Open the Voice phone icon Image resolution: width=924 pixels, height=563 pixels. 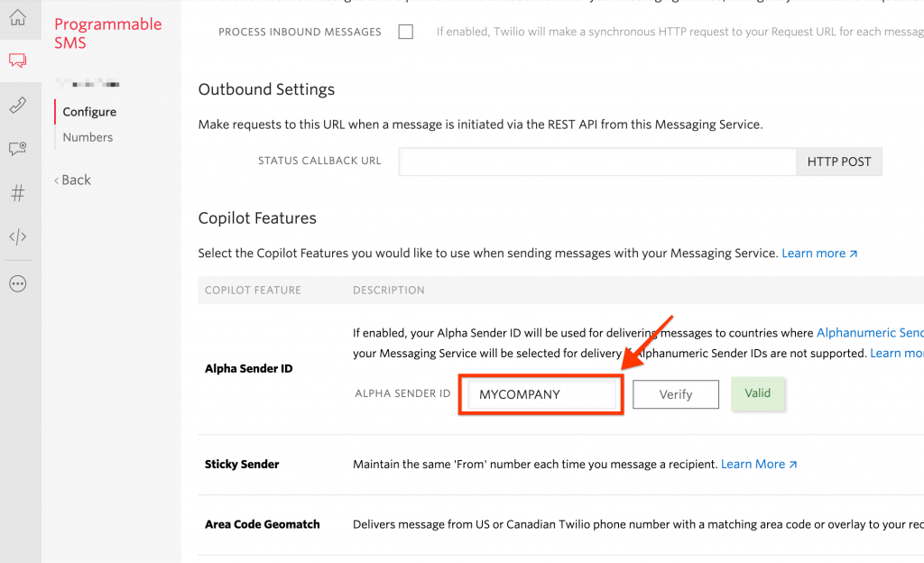tap(17, 106)
